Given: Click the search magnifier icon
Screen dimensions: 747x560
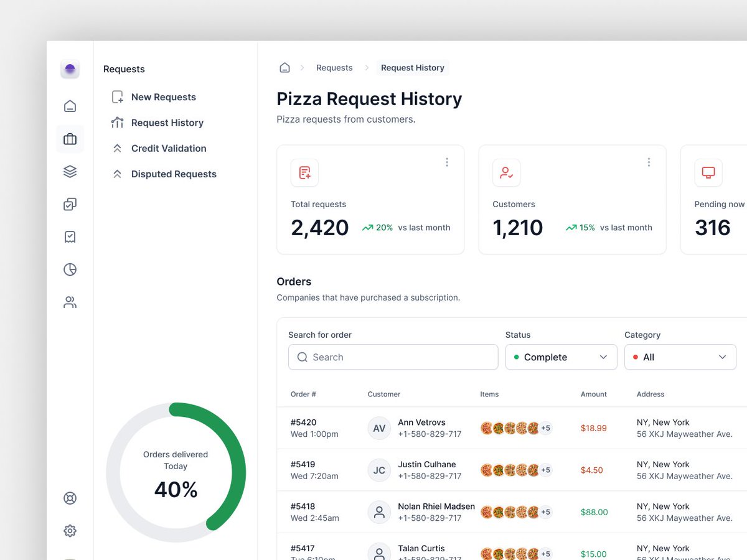Looking at the screenshot, I should 303,357.
